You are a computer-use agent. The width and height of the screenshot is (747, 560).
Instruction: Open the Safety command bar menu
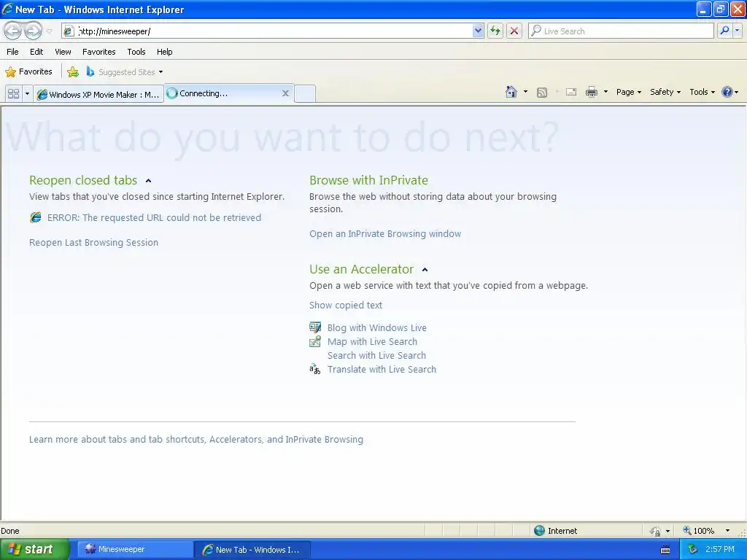click(665, 92)
